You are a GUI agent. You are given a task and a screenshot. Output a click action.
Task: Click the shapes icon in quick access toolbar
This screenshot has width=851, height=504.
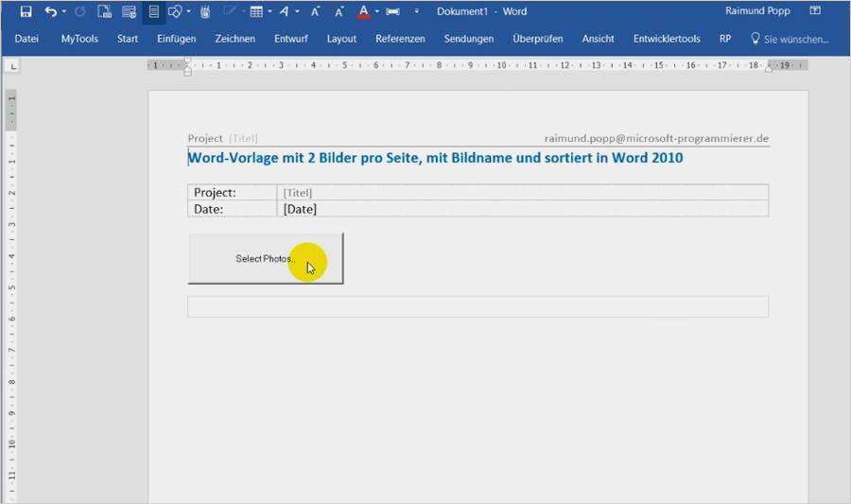tap(175, 11)
